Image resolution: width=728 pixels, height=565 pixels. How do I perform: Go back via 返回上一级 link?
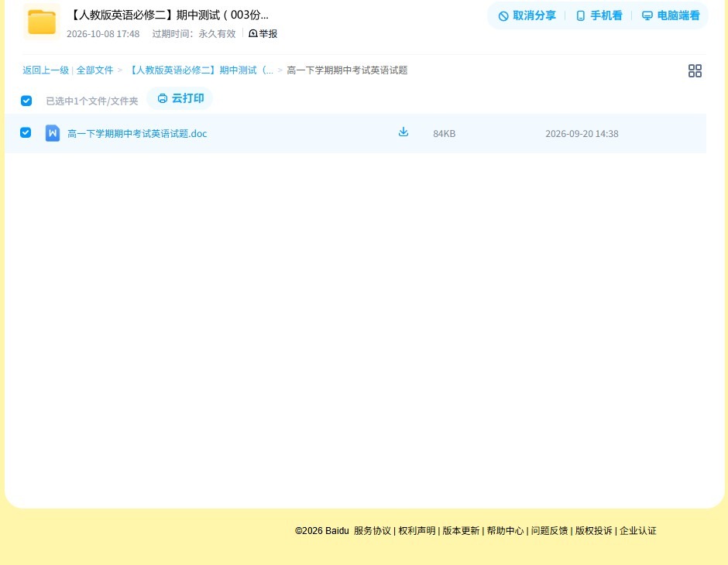46,70
